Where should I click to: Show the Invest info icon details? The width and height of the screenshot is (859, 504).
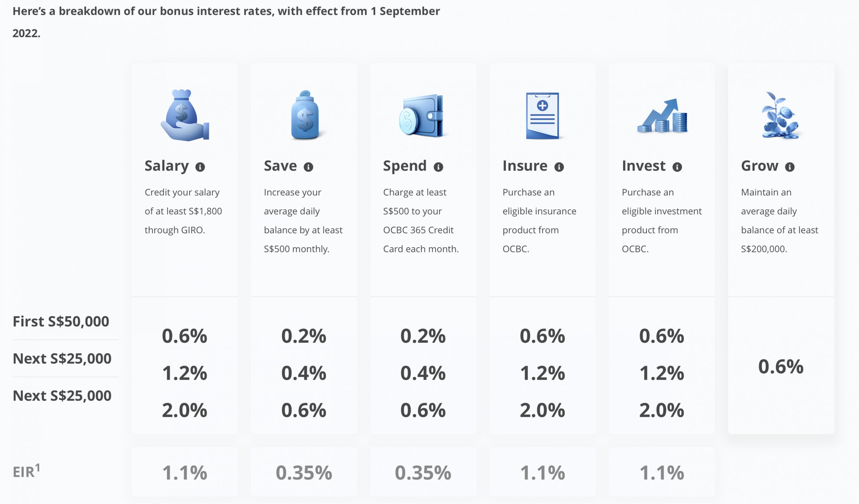[677, 167]
